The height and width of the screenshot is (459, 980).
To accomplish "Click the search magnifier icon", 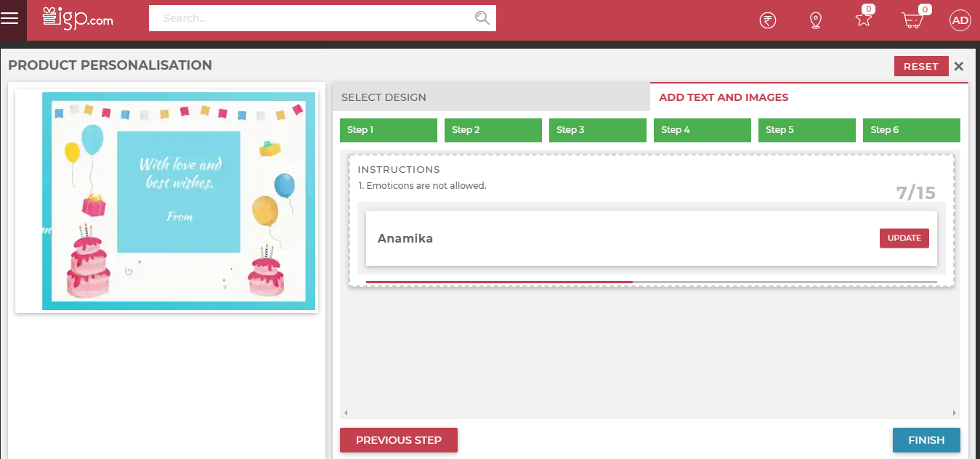I will (482, 18).
